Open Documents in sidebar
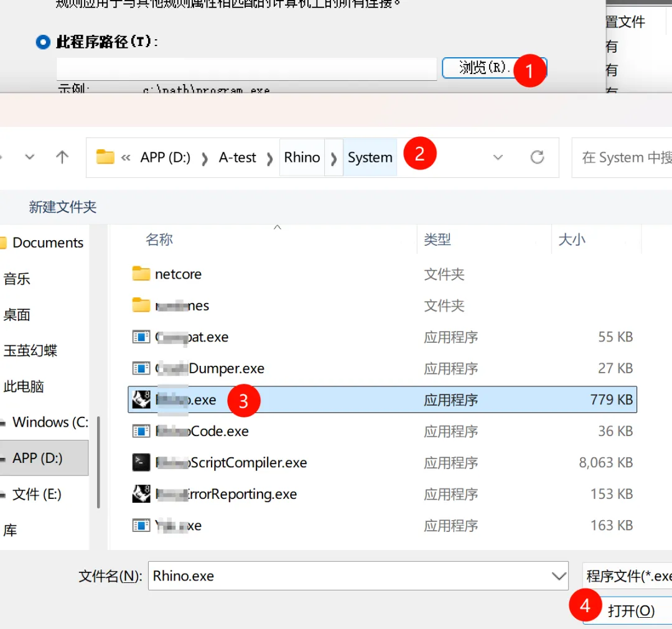The image size is (672, 629). 47,243
